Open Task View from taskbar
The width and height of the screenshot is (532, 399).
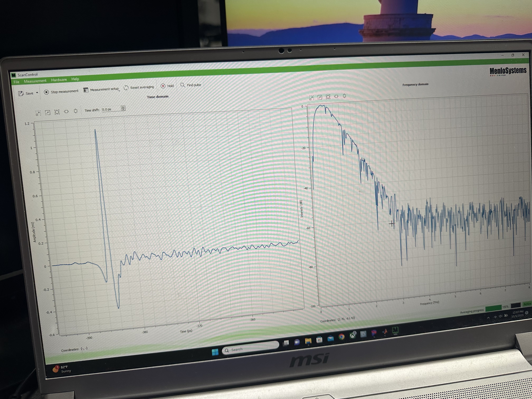click(x=286, y=343)
